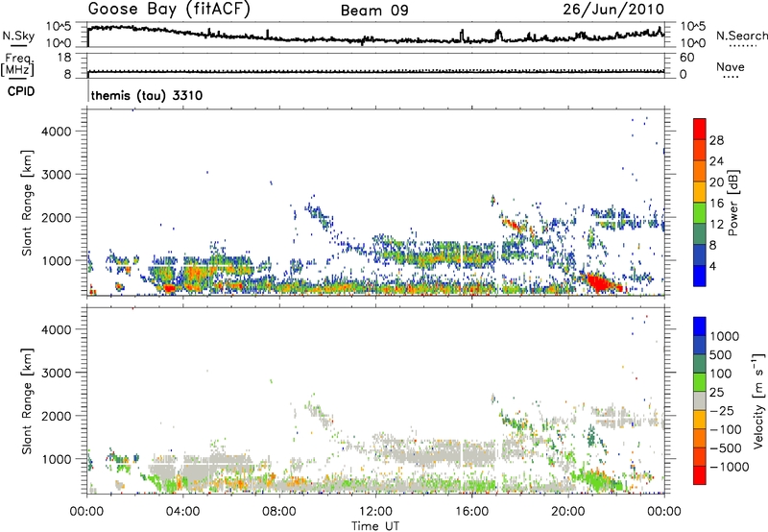The width and height of the screenshot is (768, 532).
Task: Click the '500' tick on Velocity color bar
Action: pos(721,355)
